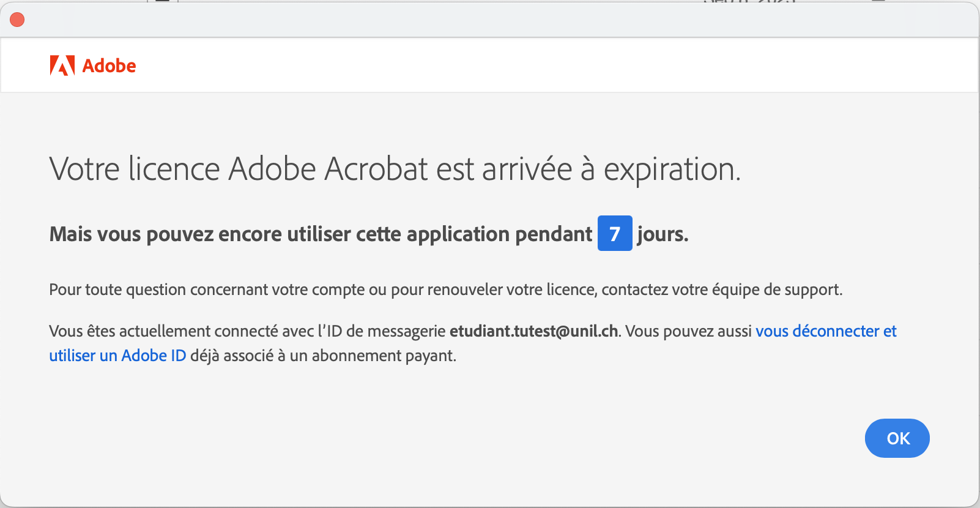The height and width of the screenshot is (508, 980).
Task: Click the red Adobe logo icon
Action: (62, 65)
